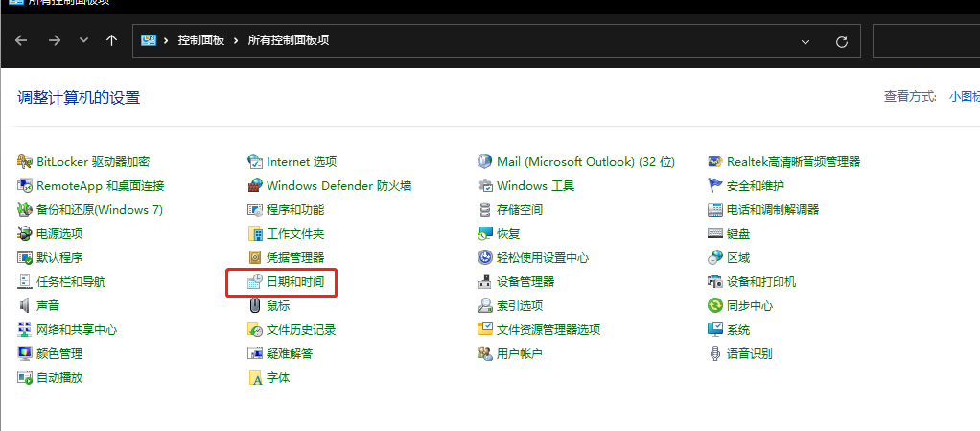Click the 鼠标 mouse icon
The image size is (980, 431).
tap(255, 306)
